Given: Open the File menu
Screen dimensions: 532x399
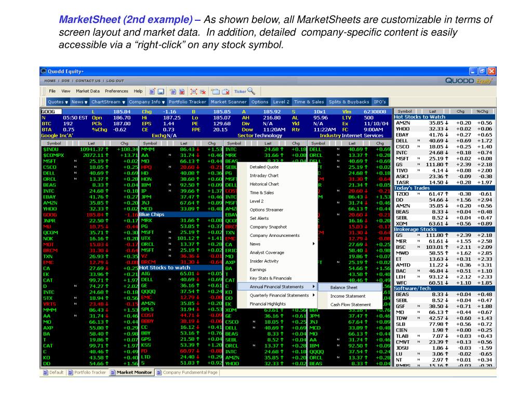Looking at the screenshot, I should pos(52,91).
